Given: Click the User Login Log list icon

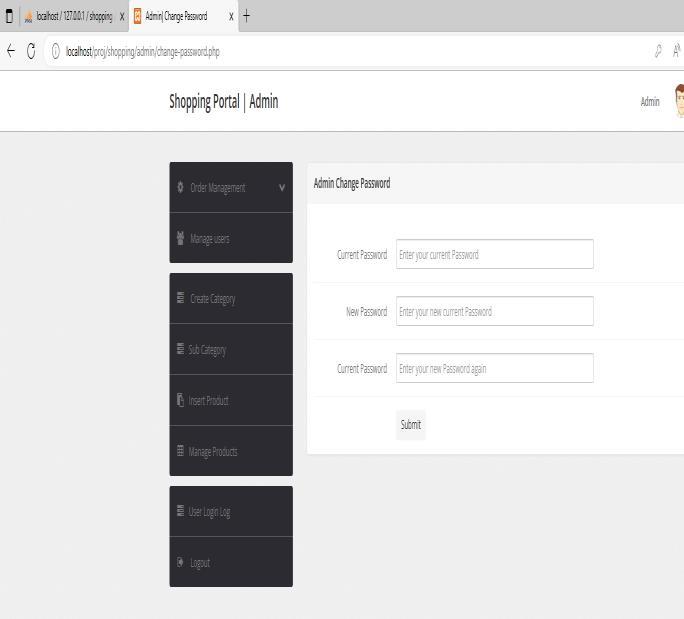Looking at the screenshot, I should (180, 510).
